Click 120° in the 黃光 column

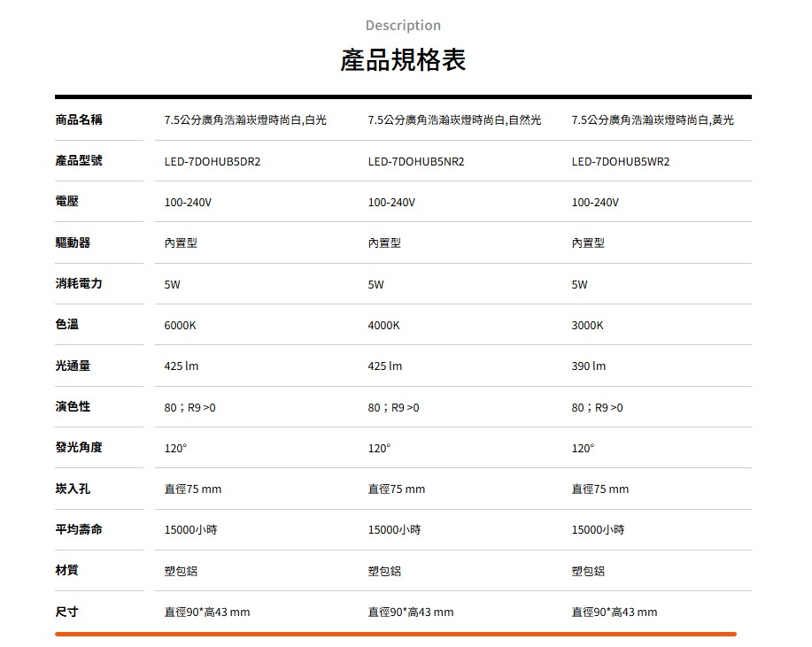583,448
